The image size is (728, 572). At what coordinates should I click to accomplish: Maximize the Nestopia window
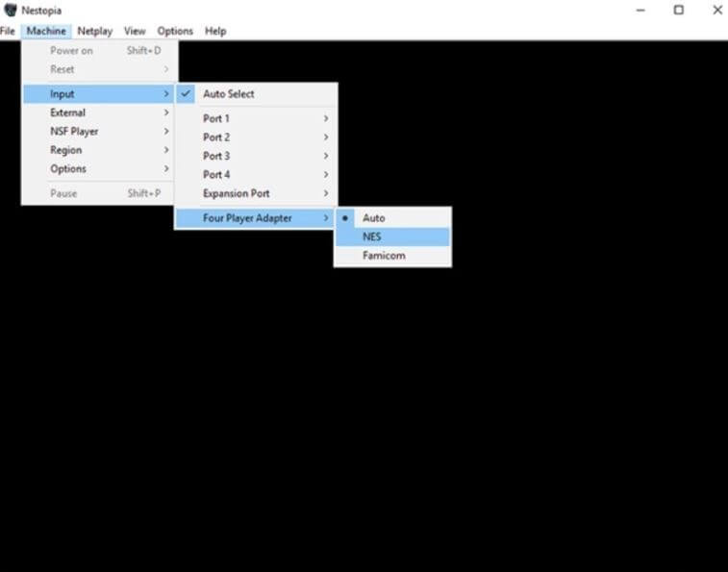tap(679, 10)
